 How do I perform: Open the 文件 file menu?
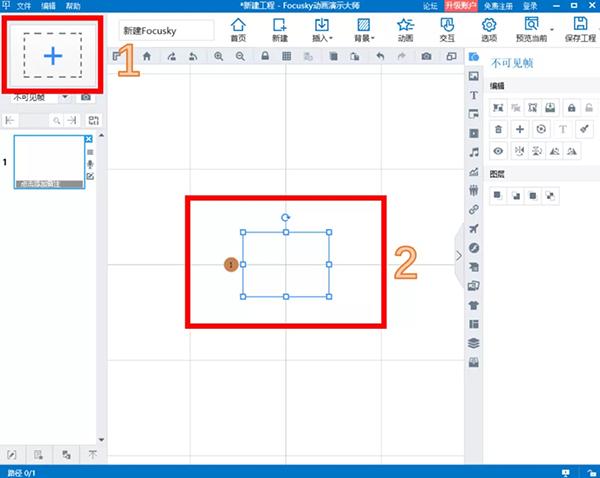click(x=24, y=5)
